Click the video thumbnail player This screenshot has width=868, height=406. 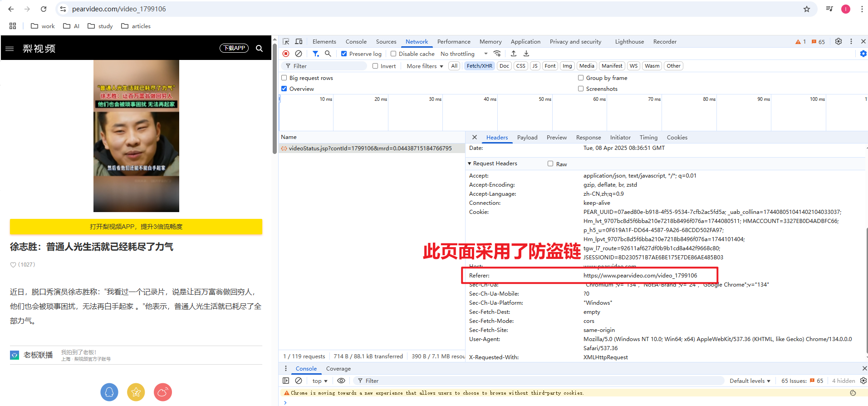[136, 136]
